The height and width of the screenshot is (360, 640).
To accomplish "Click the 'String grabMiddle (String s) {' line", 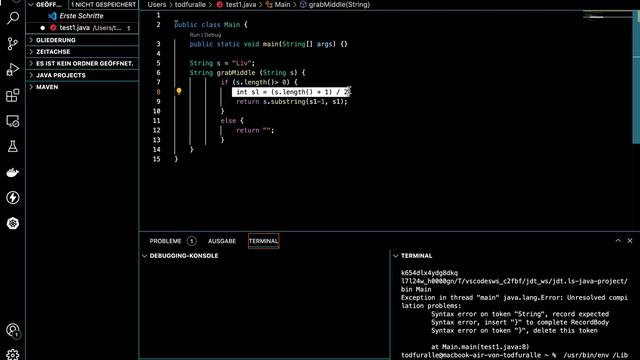I will pyautogui.click(x=247, y=73).
